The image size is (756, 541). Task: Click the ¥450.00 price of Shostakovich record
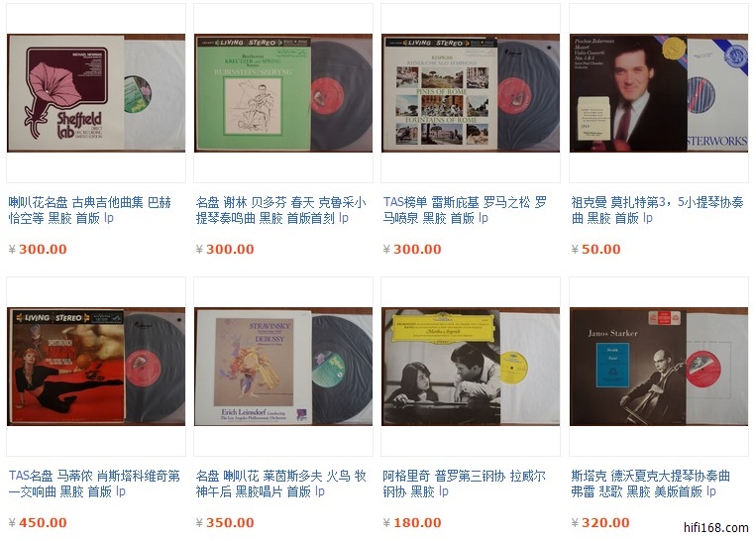coord(38,523)
